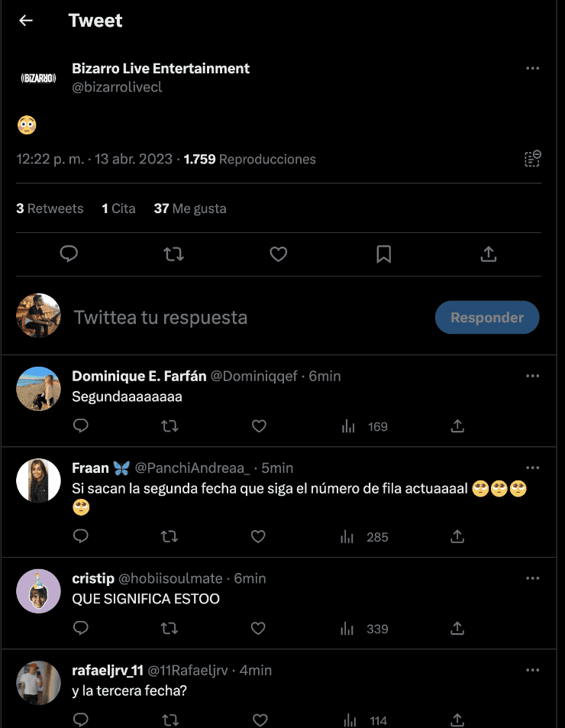The height and width of the screenshot is (728, 565).
Task: Reply to cristip's comment
Action: (x=81, y=629)
